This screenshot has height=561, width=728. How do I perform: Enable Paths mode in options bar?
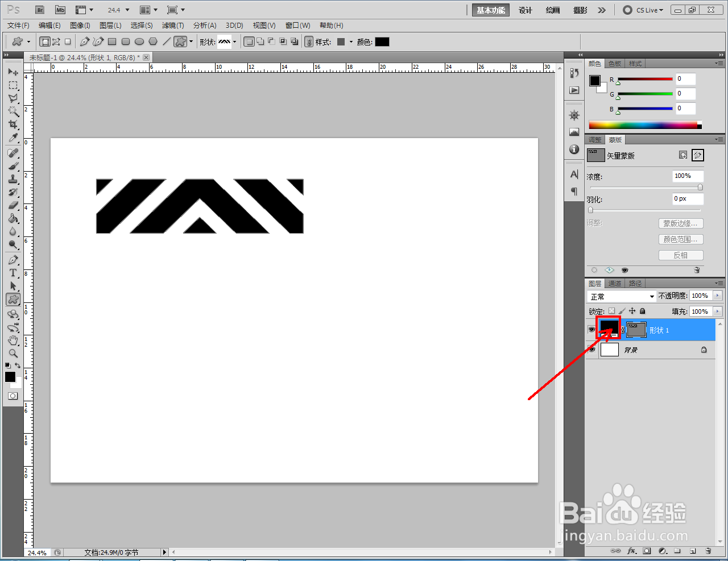(x=56, y=41)
